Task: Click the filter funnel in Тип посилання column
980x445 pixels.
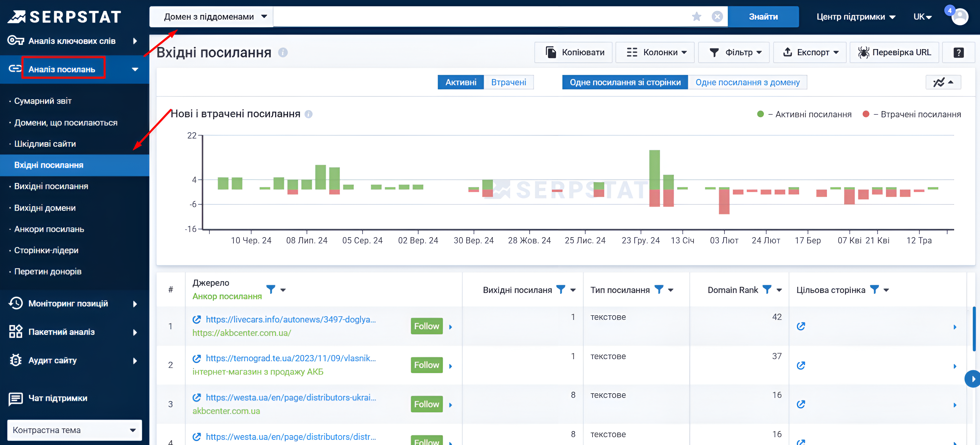Action: click(x=659, y=290)
